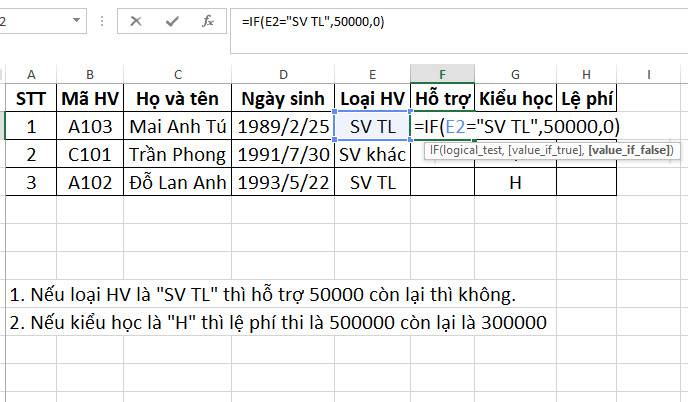
Task: Click the 'Loại HV' header cell
Action: coord(372,98)
